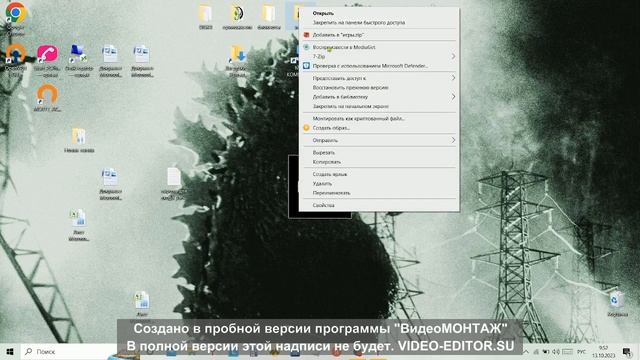Expand the "Отправить" submenu arrow
Viewport: 640px width, 360px height.
[x=453, y=140]
